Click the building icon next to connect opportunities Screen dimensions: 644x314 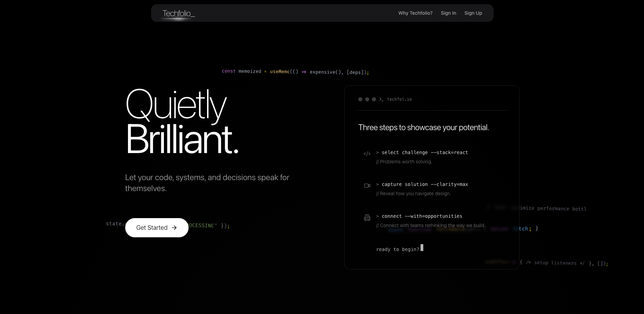tap(367, 217)
